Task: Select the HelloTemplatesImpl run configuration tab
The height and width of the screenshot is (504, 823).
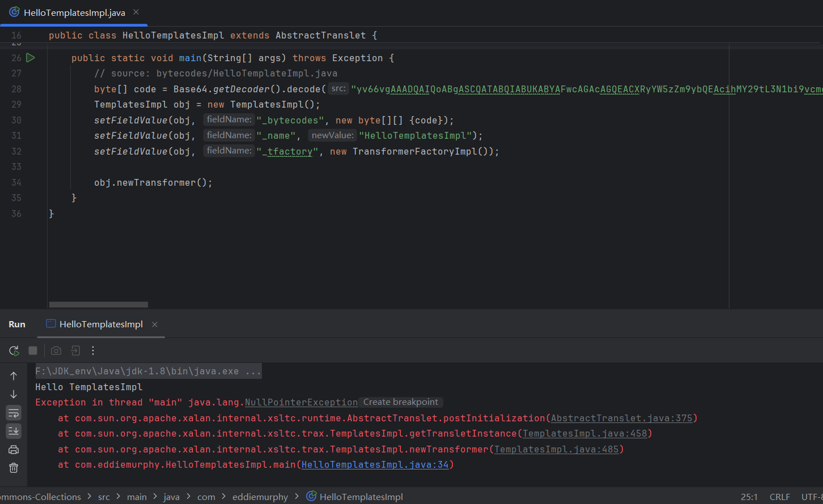Action: 101,324
